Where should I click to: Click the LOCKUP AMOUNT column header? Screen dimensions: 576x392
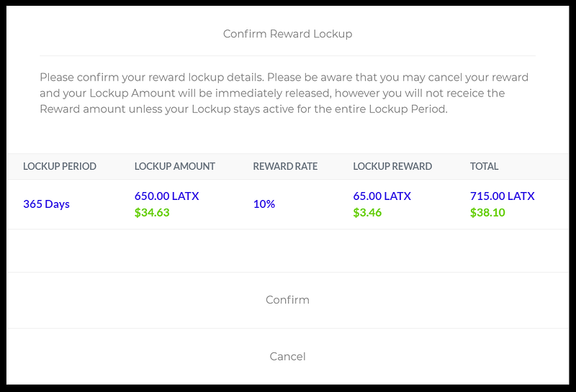(x=175, y=166)
